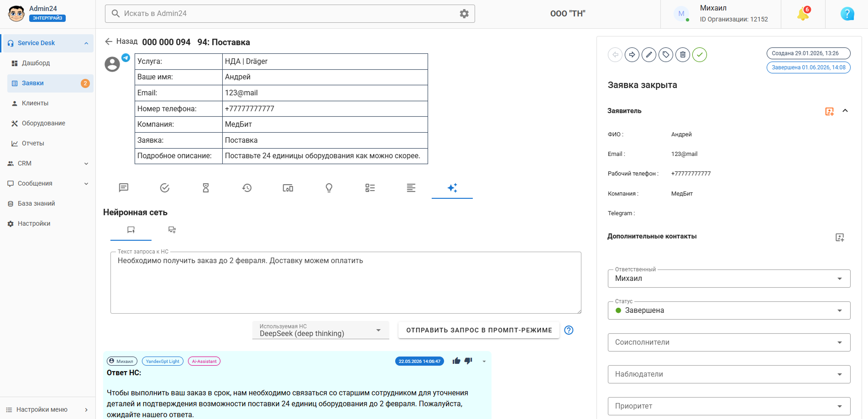The height and width of the screenshot is (419, 868).
Task: Open the Соисполнители dropdown
Action: [x=729, y=342]
